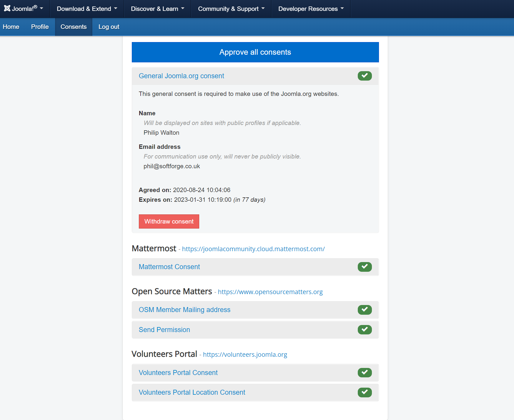Viewport: 514px width, 420px height.
Task: Click the green checkmark for OSM Member Mailing address
Action: pos(365,310)
